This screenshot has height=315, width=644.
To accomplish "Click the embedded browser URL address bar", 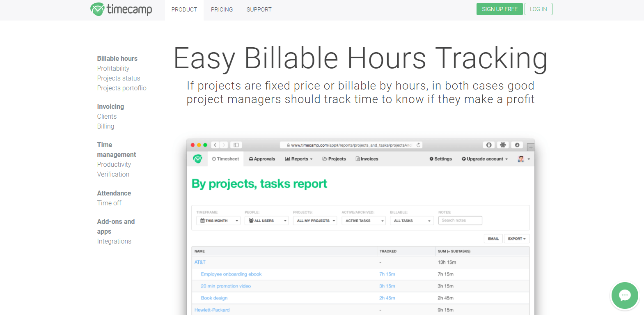I will [351, 145].
